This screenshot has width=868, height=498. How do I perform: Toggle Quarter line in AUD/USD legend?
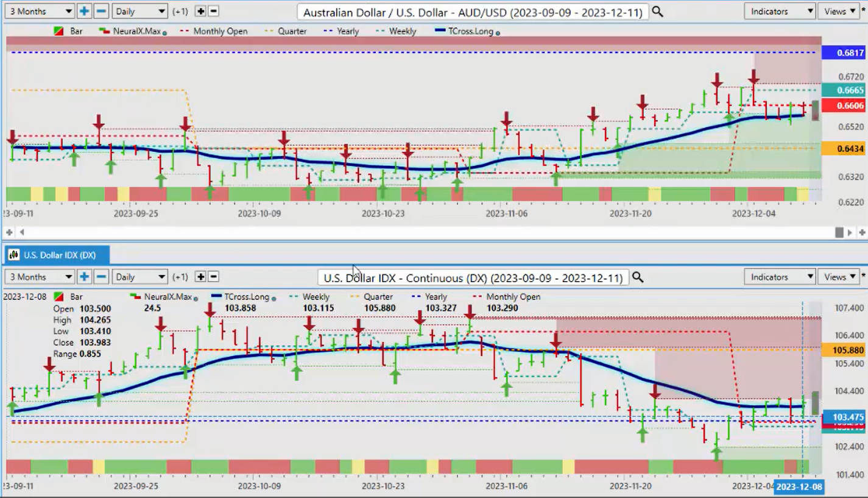[x=286, y=31]
